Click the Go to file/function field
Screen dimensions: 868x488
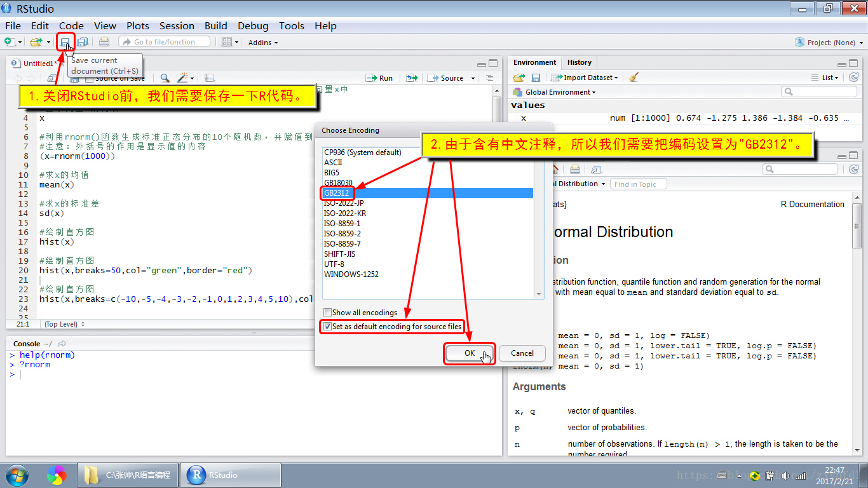[165, 42]
